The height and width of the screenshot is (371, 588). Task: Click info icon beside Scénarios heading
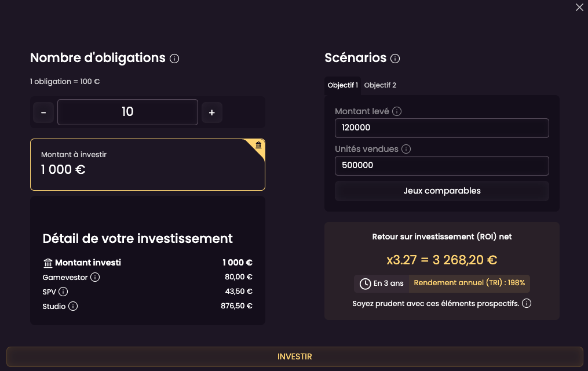click(x=395, y=59)
